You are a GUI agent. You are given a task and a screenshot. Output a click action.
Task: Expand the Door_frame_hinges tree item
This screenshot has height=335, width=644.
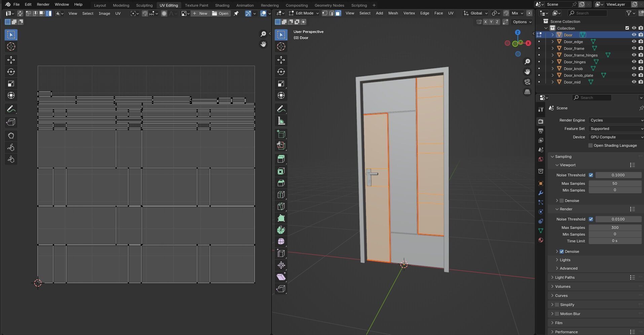coord(553,55)
